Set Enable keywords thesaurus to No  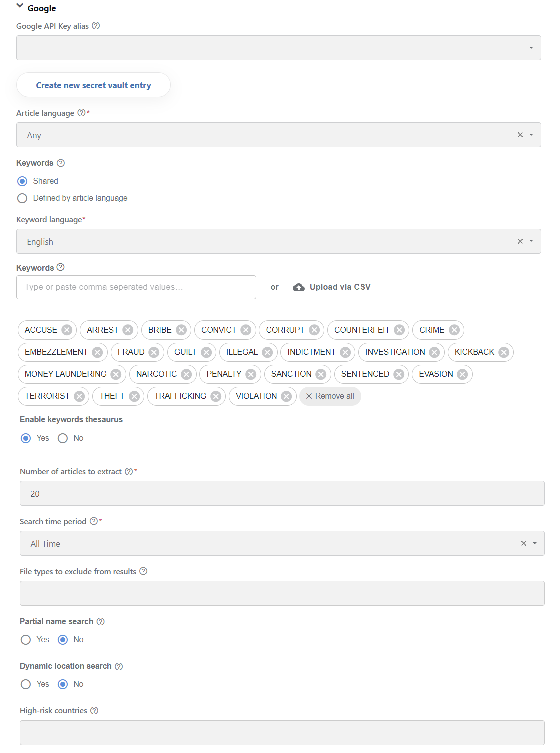click(63, 438)
